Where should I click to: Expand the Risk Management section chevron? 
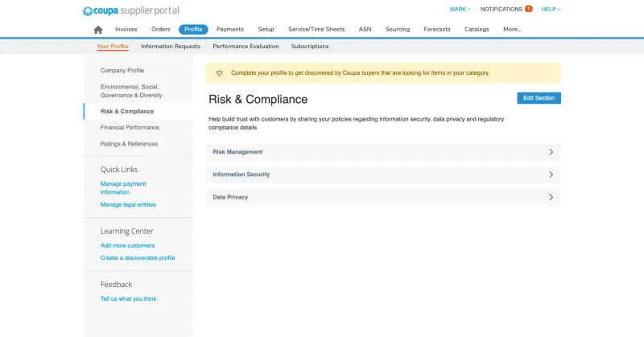(551, 152)
